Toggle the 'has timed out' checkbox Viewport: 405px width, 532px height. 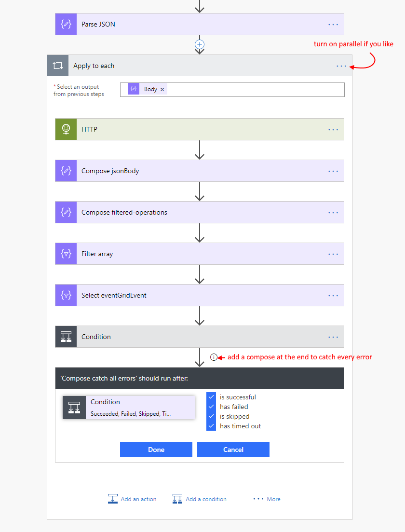pos(211,426)
